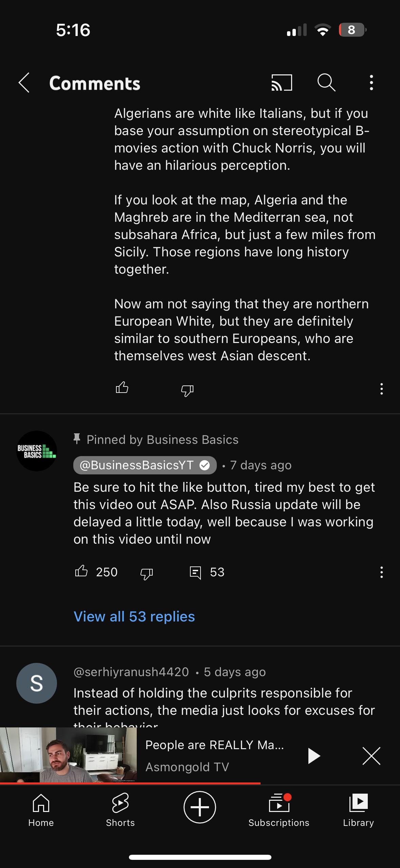
Task: Open the top-right three-dot menu
Action: [372, 83]
